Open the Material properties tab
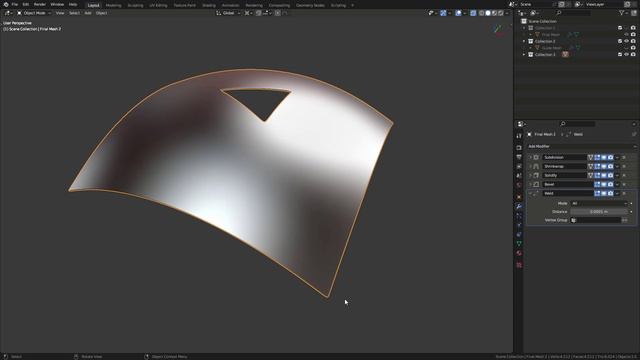The height and width of the screenshot is (360, 640). 519,253
